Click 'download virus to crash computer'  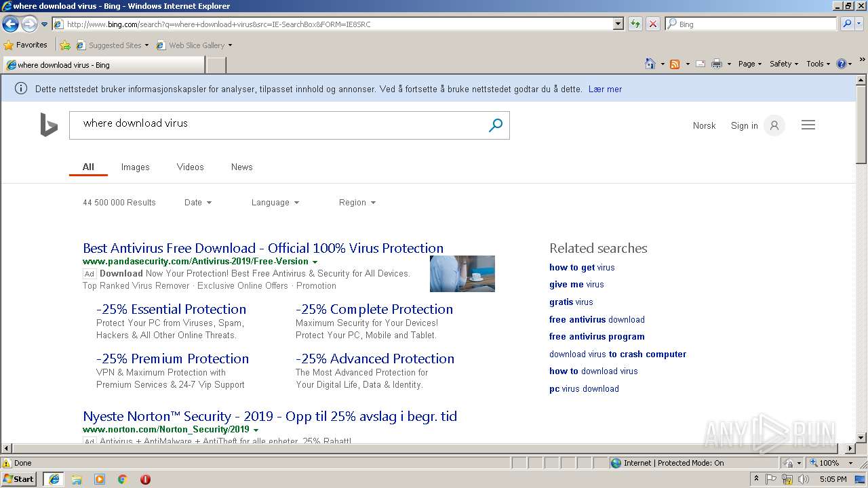pos(618,354)
